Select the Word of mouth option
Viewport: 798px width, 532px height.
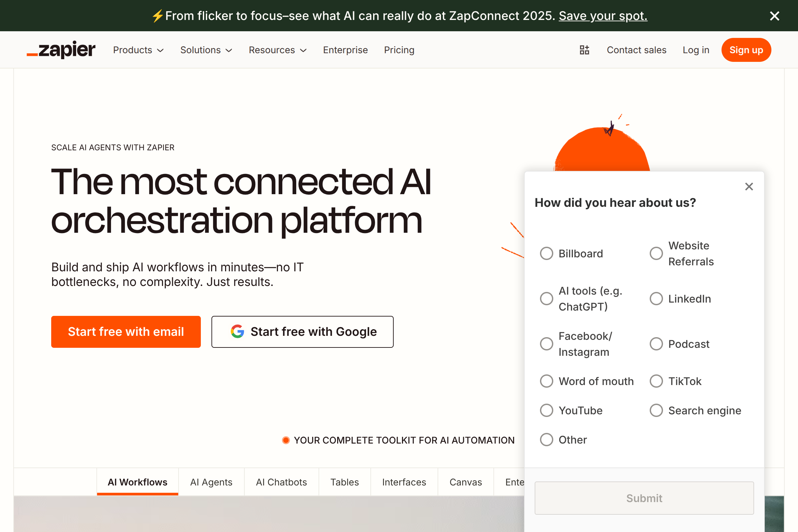(x=546, y=381)
